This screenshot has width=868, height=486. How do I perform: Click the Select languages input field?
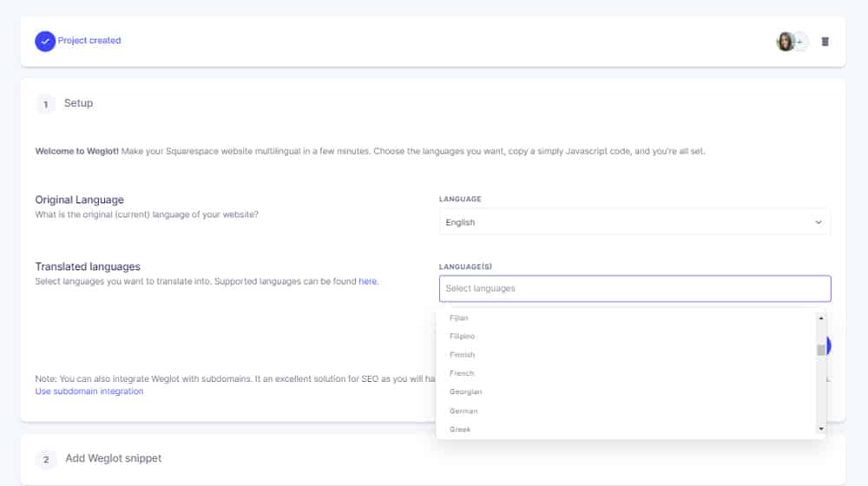[x=635, y=288]
